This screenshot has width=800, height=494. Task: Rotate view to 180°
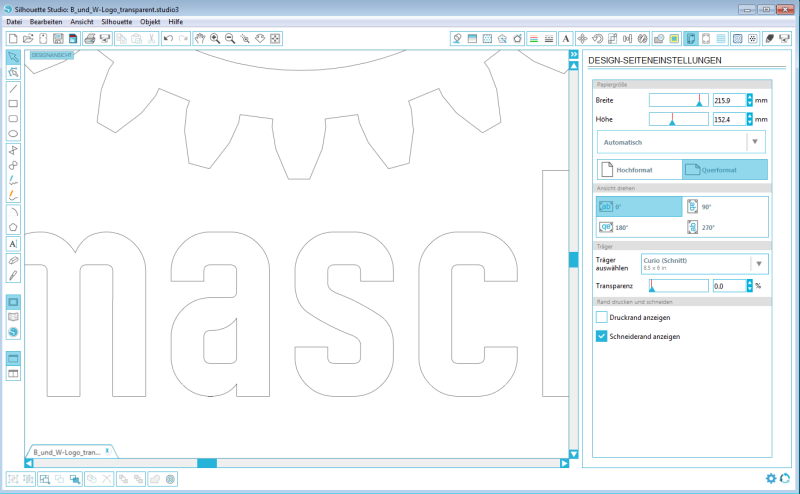click(x=639, y=227)
